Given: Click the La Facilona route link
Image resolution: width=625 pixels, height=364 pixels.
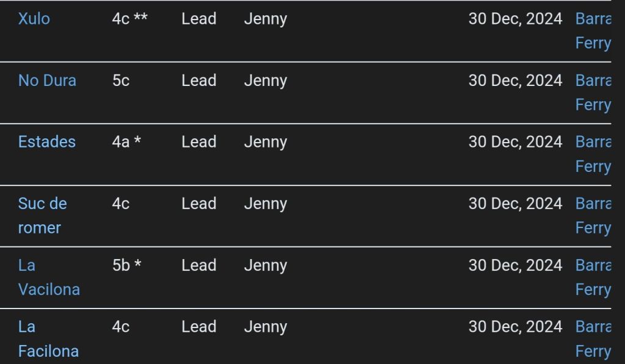Looking at the screenshot, I should click(48, 339).
